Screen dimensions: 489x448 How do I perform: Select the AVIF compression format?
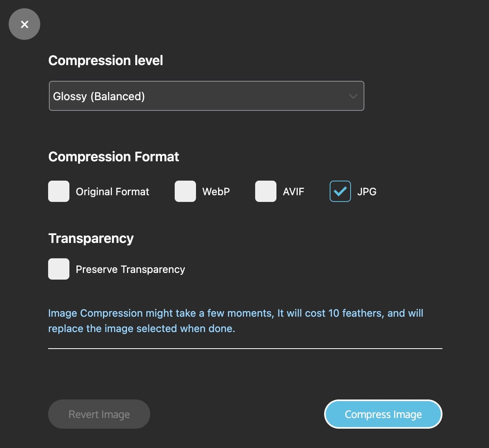point(265,191)
